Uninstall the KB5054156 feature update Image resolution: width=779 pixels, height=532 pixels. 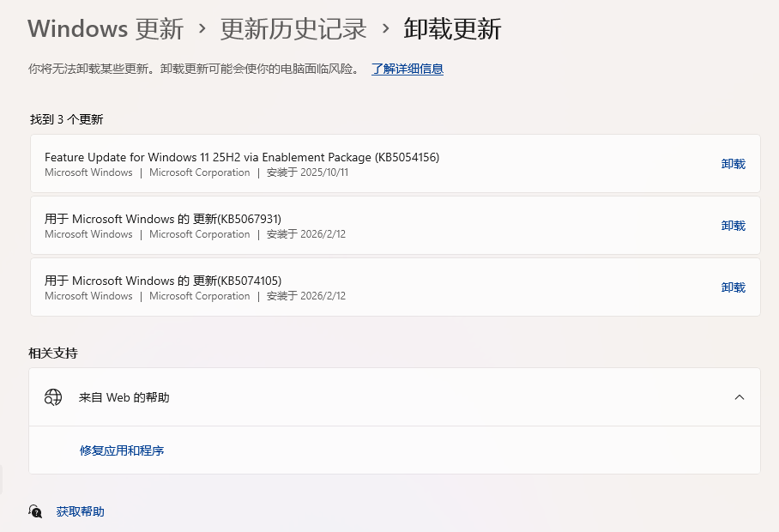pos(734,164)
